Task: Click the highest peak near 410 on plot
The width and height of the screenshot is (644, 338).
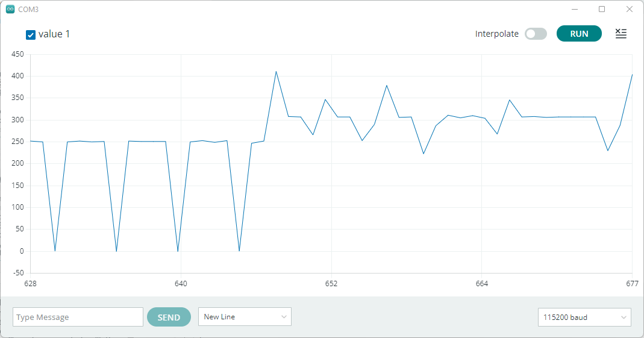Action: (276, 72)
